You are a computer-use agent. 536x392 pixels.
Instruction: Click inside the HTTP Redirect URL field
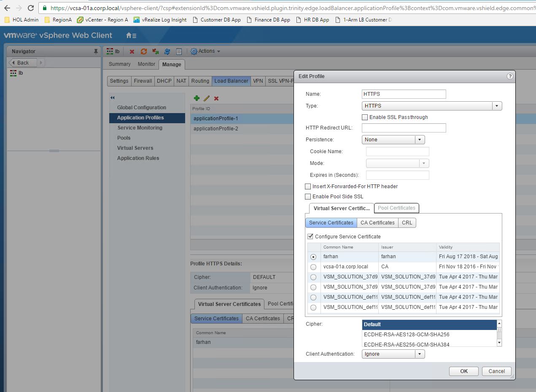pyautogui.click(x=403, y=127)
